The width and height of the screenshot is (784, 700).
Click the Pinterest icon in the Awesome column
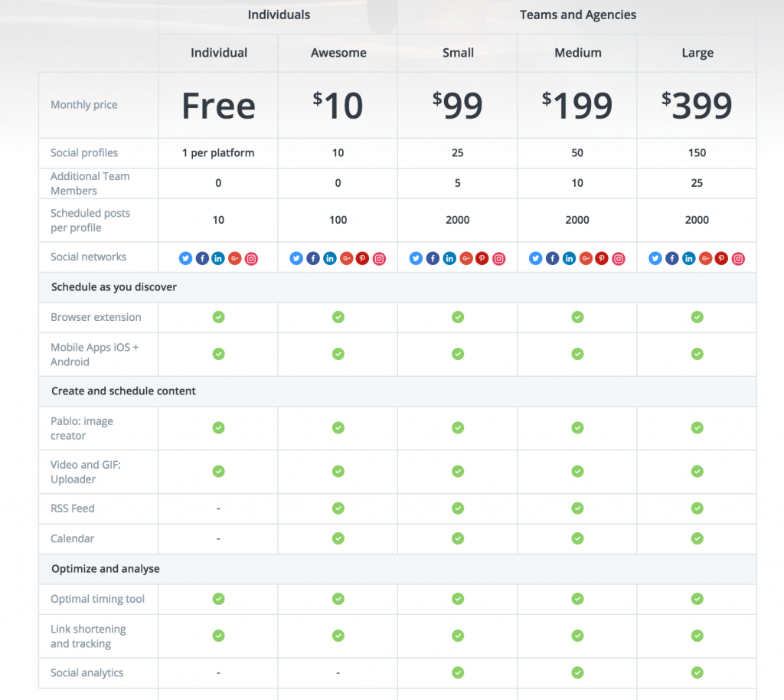pyautogui.click(x=363, y=259)
